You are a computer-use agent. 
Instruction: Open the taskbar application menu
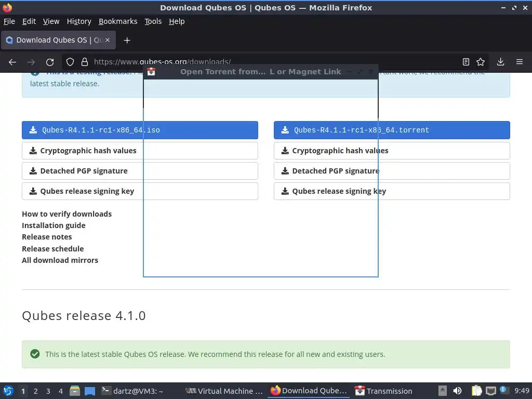[8, 391]
